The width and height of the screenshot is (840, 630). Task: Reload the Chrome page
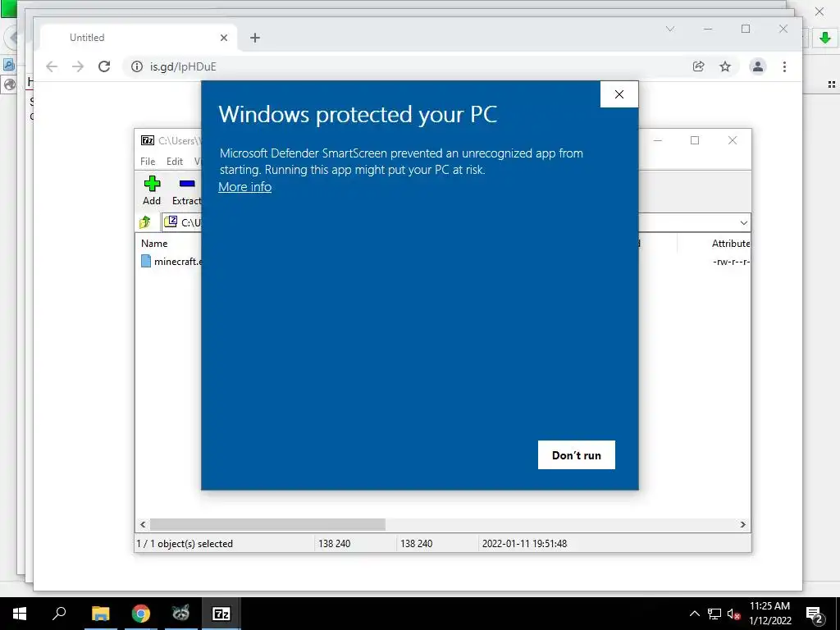(104, 66)
